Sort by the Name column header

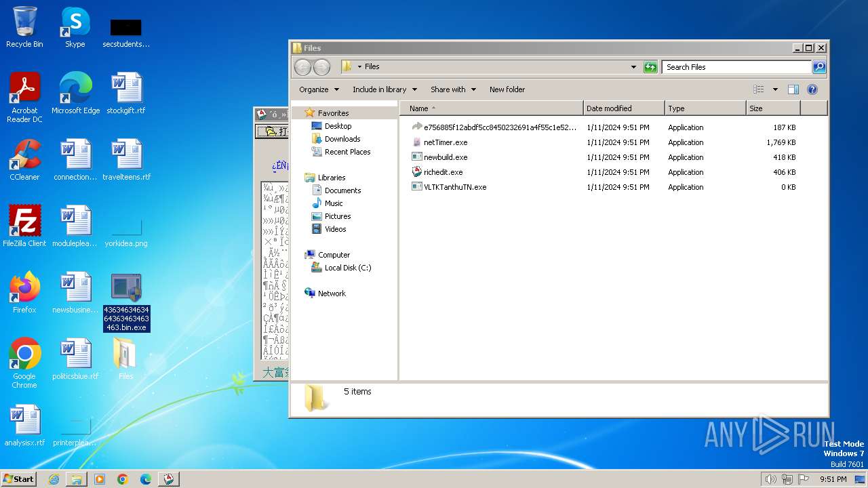pyautogui.click(x=492, y=108)
